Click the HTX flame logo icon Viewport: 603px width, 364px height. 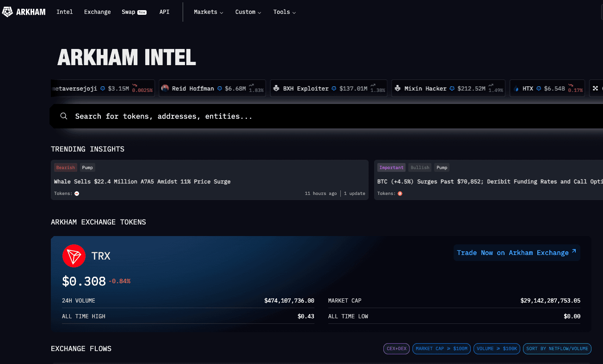tap(516, 88)
